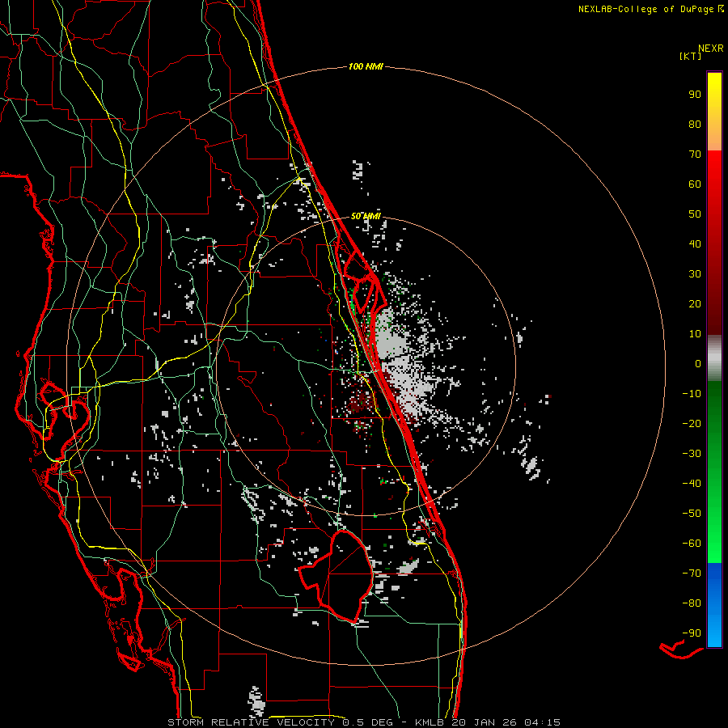Viewport: 728px width, 728px height.
Task: Click the 50 value on the velocity scale
Action: point(695,214)
